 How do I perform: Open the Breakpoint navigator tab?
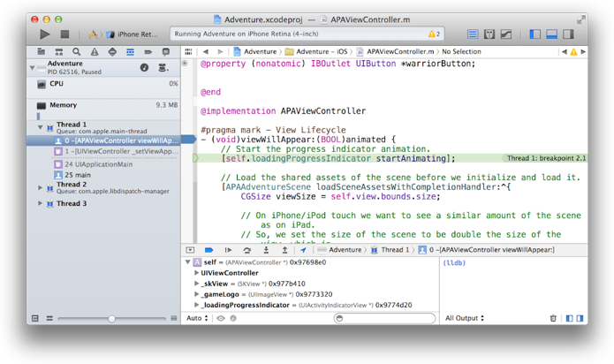coord(148,51)
